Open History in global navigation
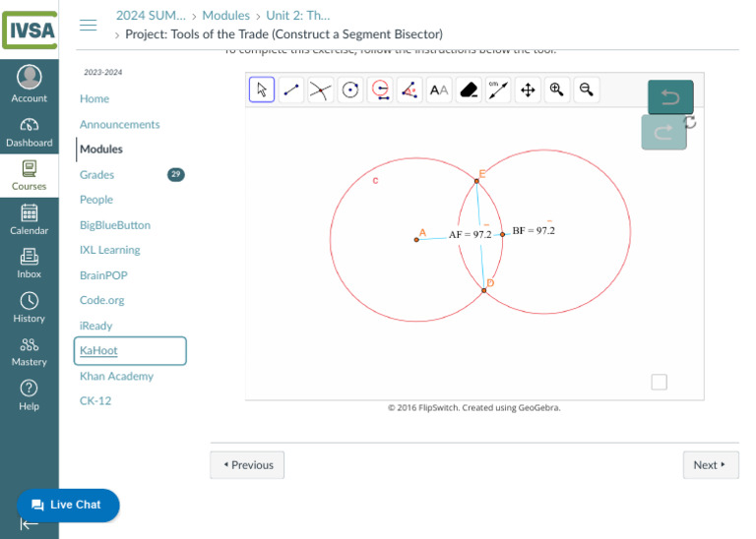The image size is (756, 539). (30, 307)
